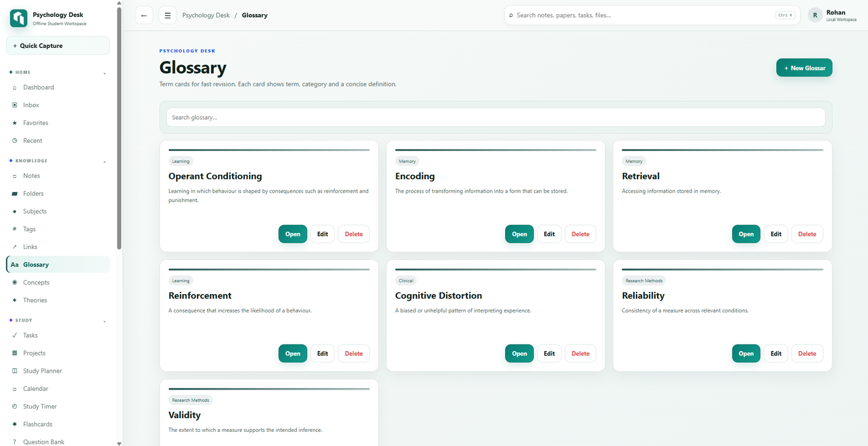Screen dimensions: 868x446
Task: Open Question Bank in the sidebar
Action: [58, 442]
